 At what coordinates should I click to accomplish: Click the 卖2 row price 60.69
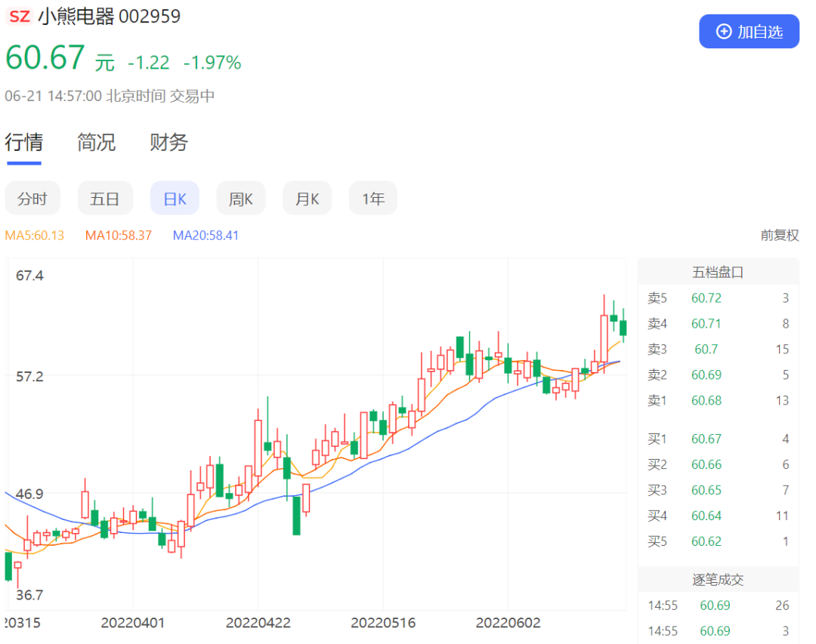[x=706, y=374]
